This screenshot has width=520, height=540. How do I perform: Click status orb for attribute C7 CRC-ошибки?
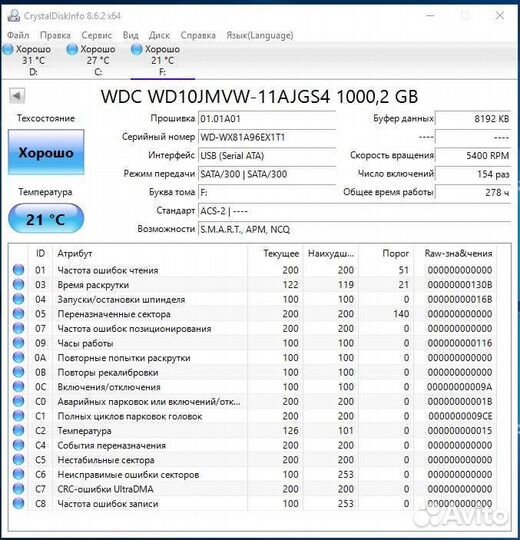[19, 489]
